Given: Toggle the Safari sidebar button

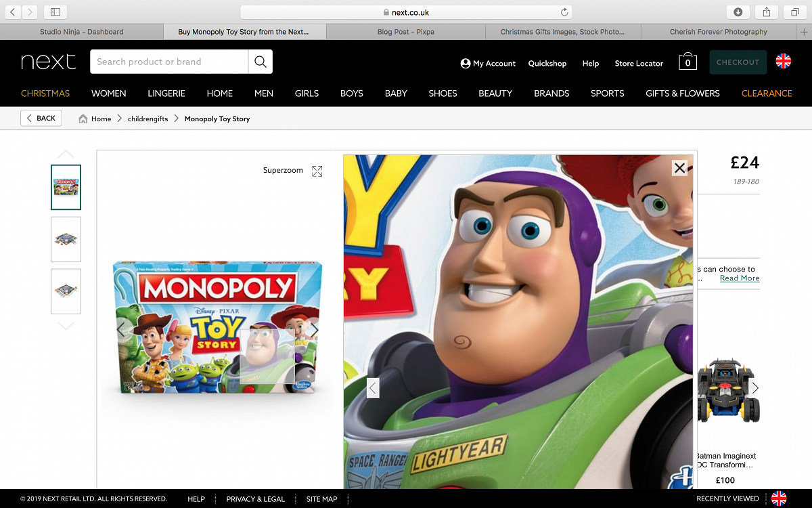Looking at the screenshot, I should [x=55, y=12].
